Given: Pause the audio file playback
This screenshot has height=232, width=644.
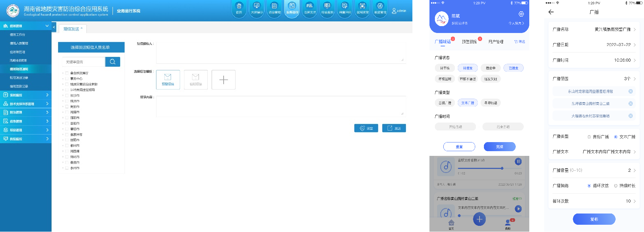Looking at the screenshot, I should click(x=518, y=161).
